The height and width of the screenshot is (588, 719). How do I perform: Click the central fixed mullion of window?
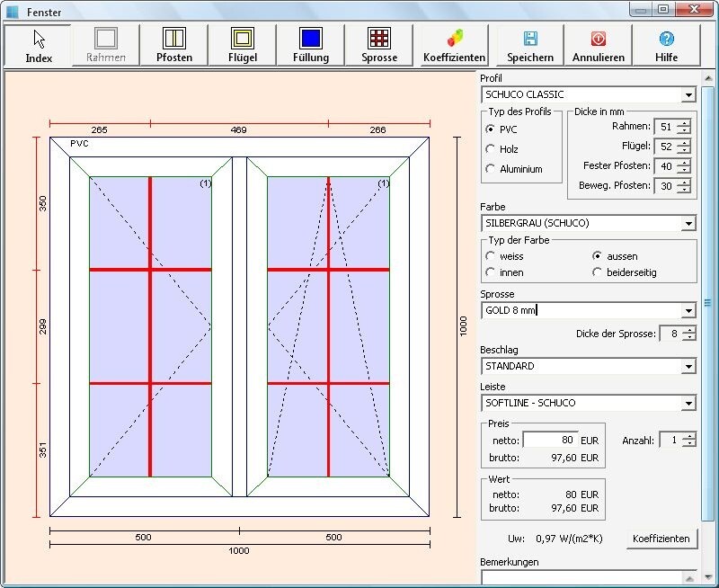coord(239,326)
